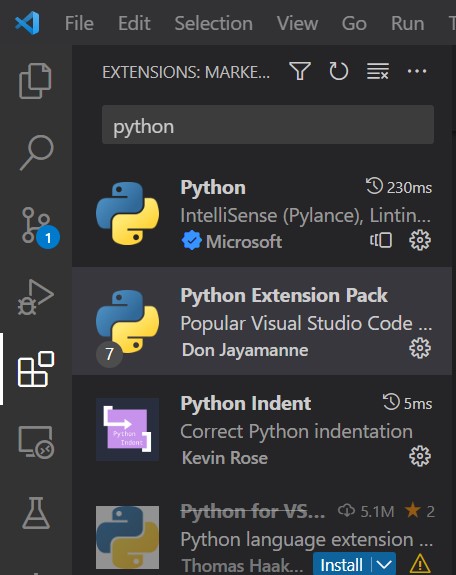Click the activation time icon for Python

pyautogui.click(x=374, y=186)
